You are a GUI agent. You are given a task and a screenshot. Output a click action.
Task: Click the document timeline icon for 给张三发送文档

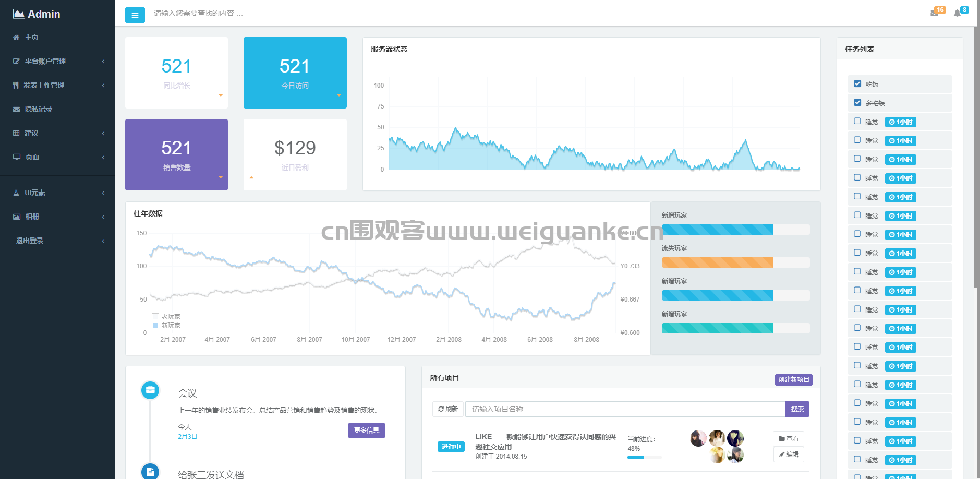tap(150, 472)
